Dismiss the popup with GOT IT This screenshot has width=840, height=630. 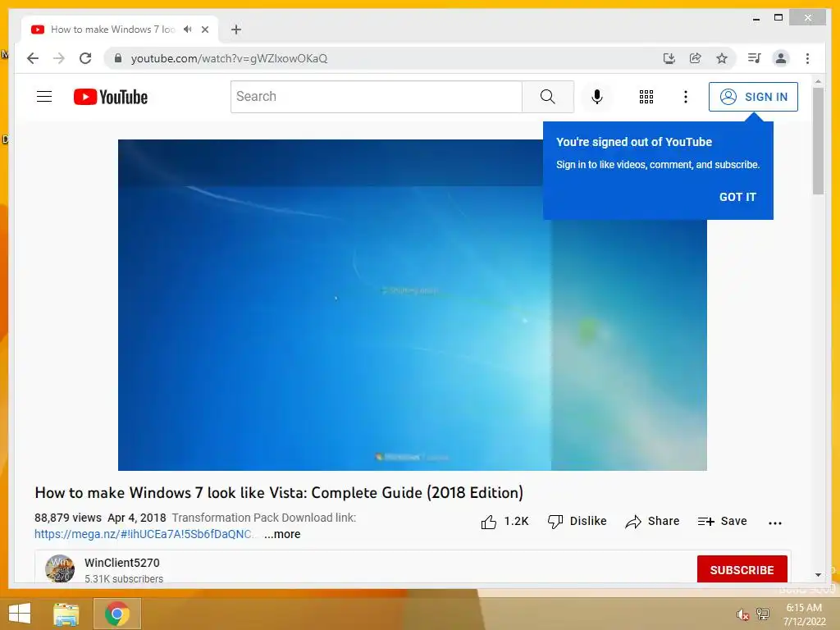click(737, 197)
